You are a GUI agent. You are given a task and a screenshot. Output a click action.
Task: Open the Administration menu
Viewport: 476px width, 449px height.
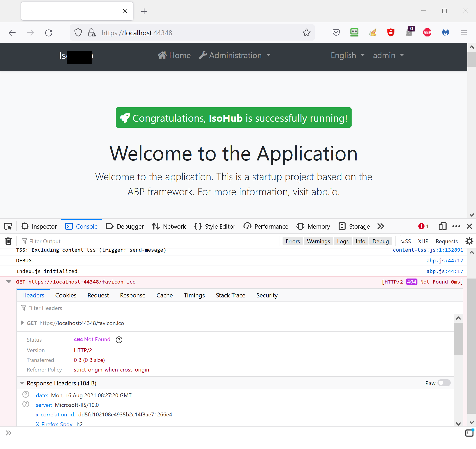[235, 55]
